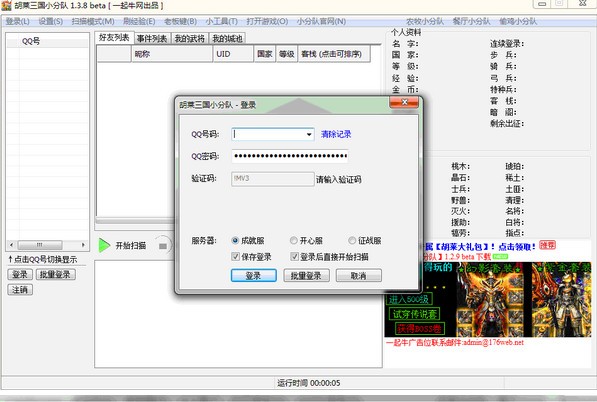Sort by the UID column header
The width and height of the screenshot is (597, 402).
coord(233,54)
